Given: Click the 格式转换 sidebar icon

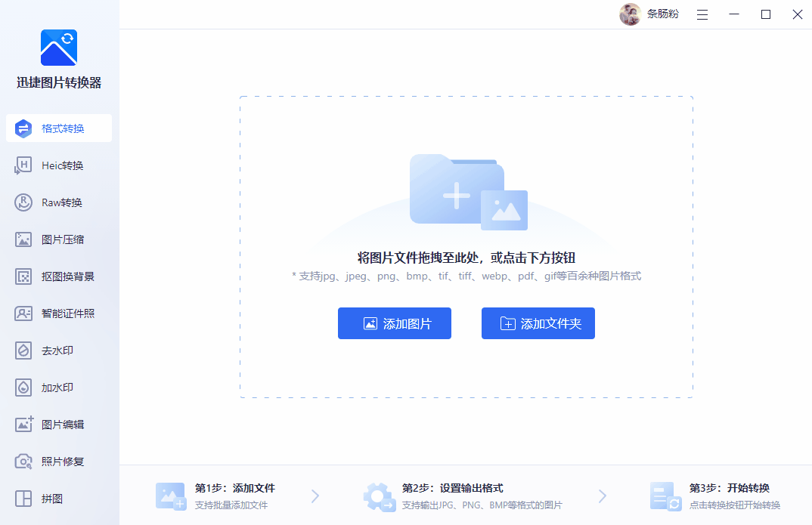Looking at the screenshot, I should 23,128.
